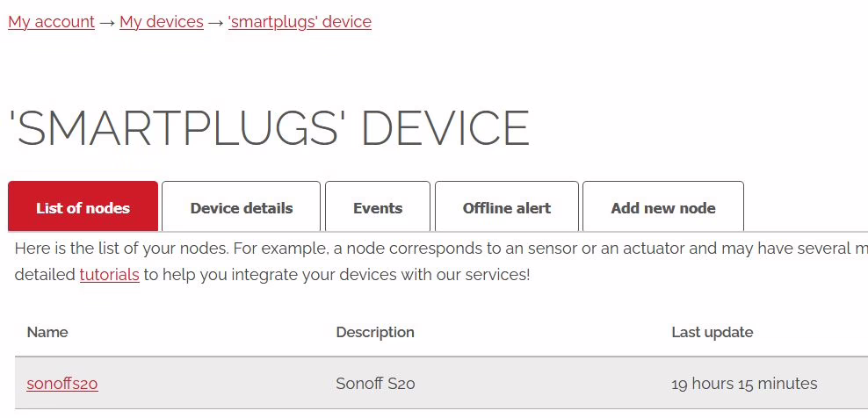Image resolution: width=868 pixels, height=418 pixels.
Task: Click the 'to help you integrate your devices' text
Action: pyautogui.click(x=336, y=275)
